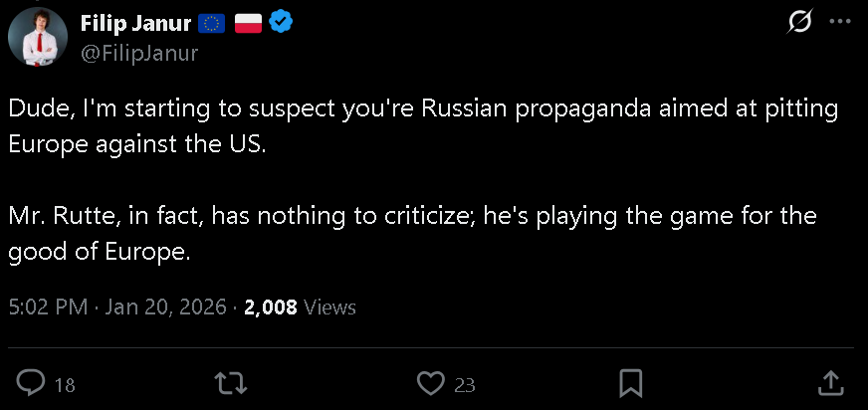Click the display name Filip Janur
This screenshot has width=868, height=410.
[x=137, y=23]
